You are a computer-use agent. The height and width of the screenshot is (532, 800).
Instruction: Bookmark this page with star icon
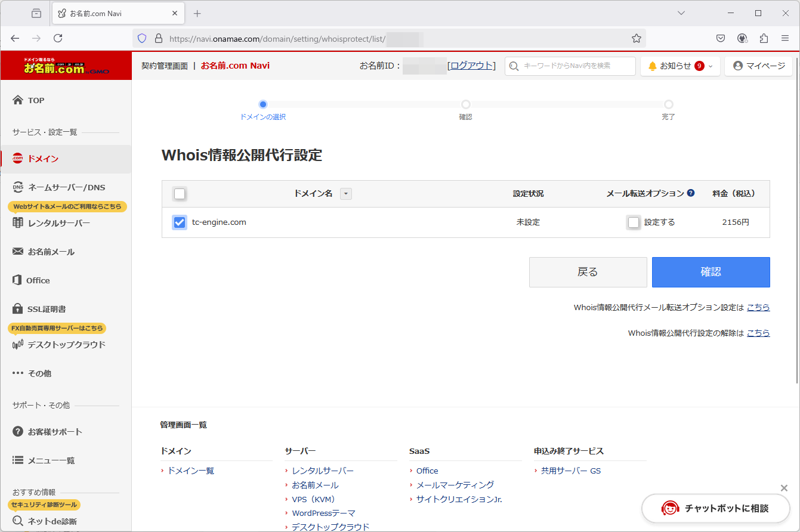pos(637,38)
